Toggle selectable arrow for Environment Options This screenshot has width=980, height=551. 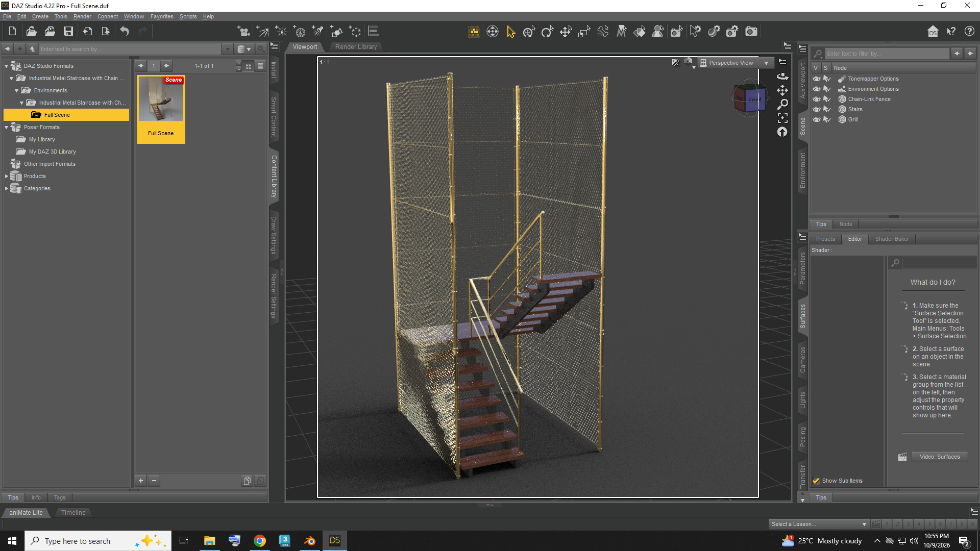pos(827,89)
